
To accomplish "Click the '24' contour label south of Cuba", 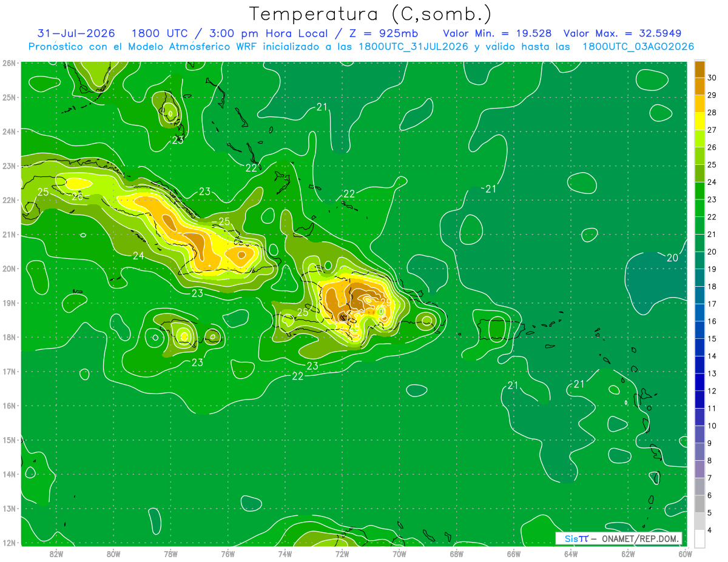I will coord(138,256).
